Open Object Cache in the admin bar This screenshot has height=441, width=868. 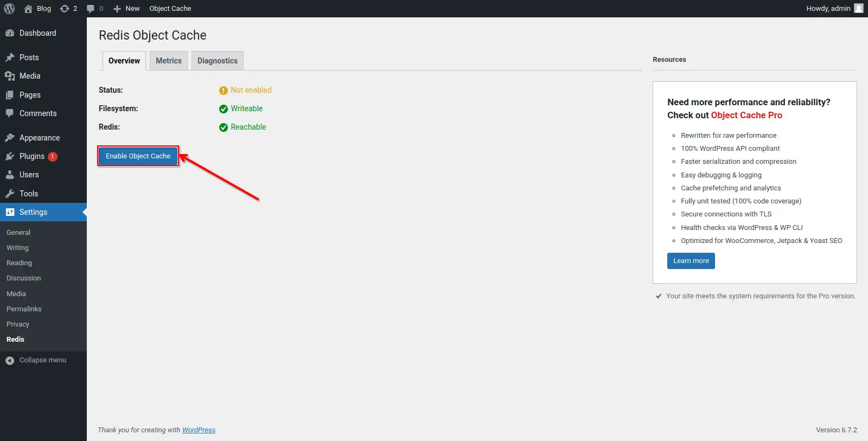click(x=170, y=9)
